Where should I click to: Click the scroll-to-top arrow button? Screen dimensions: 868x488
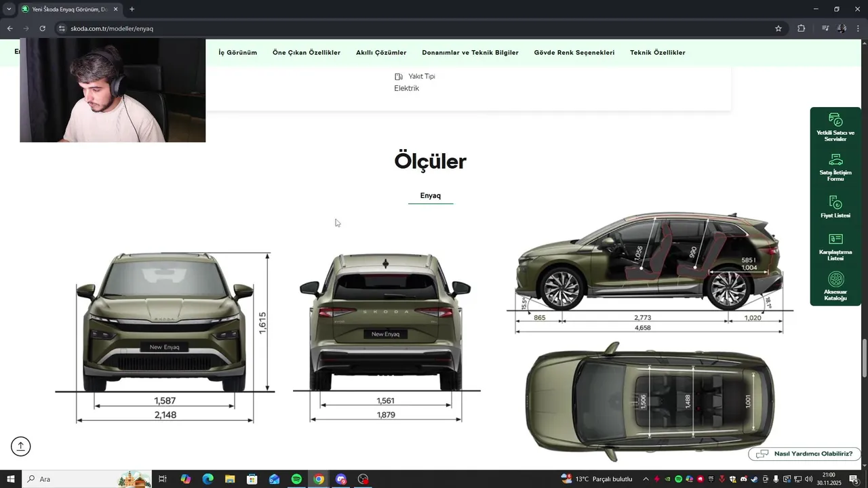click(x=20, y=446)
